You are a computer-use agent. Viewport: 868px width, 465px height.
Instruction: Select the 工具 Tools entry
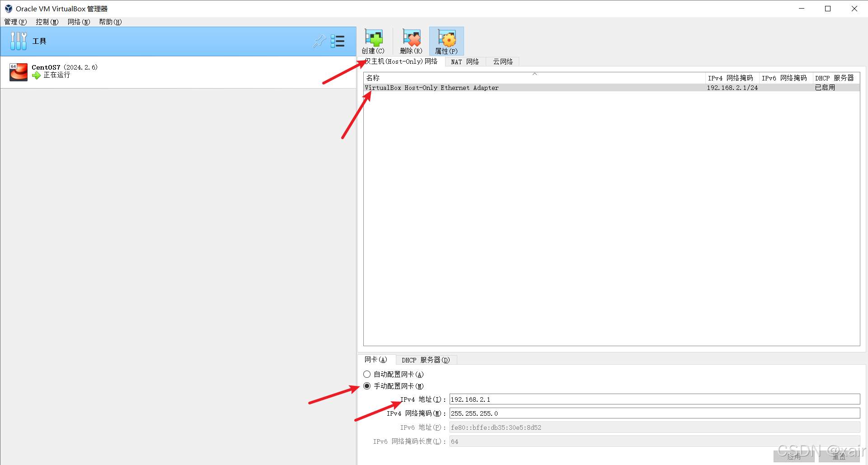(178, 41)
